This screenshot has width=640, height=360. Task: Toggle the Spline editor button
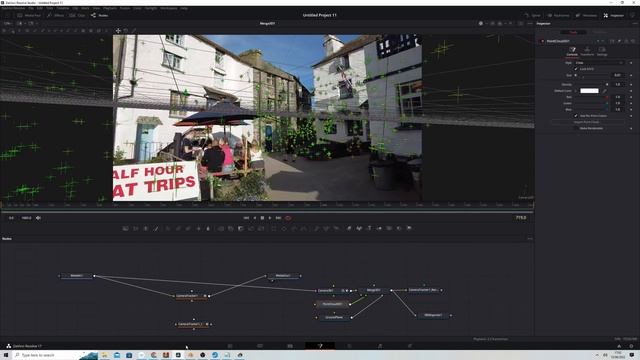pos(533,16)
